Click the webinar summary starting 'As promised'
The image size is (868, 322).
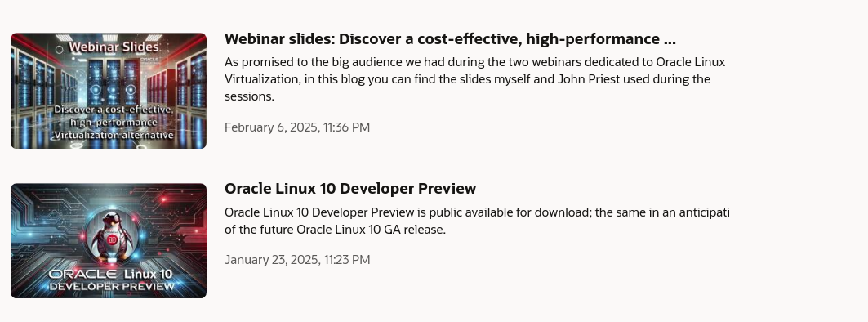coord(474,79)
